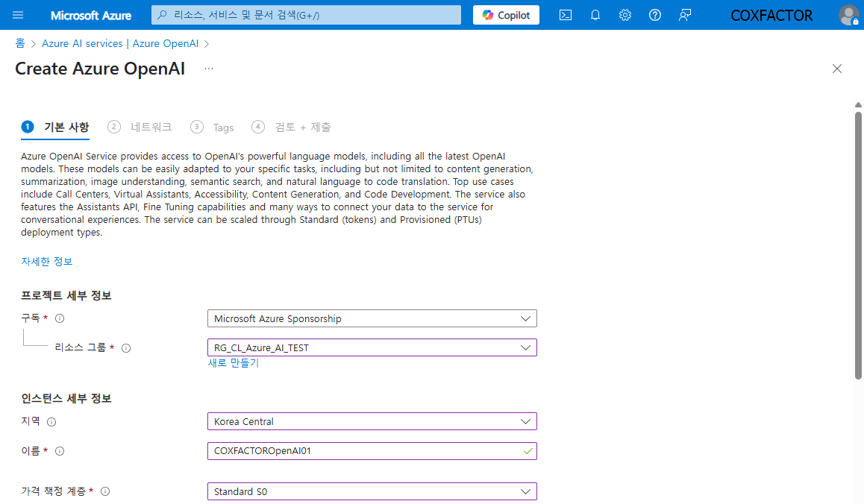Image resolution: width=864 pixels, height=504 pixels.
Task: Click the 프로젝트 세부 정보 heading
Action: (66, 296)
